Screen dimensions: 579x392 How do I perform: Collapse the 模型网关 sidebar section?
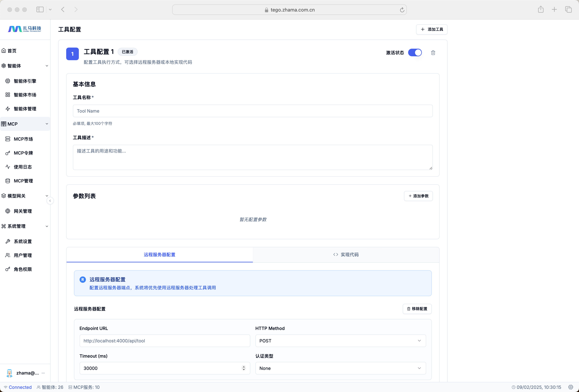tap(47, 196)
